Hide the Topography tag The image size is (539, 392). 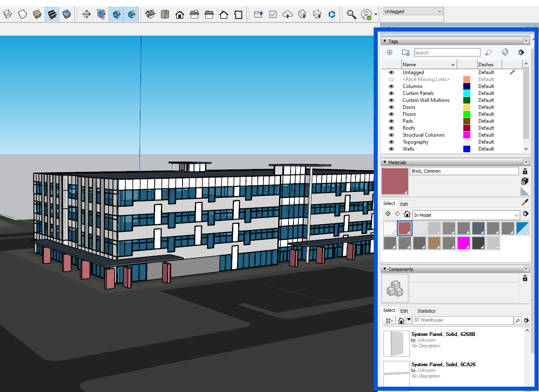[x=391, y=142]
